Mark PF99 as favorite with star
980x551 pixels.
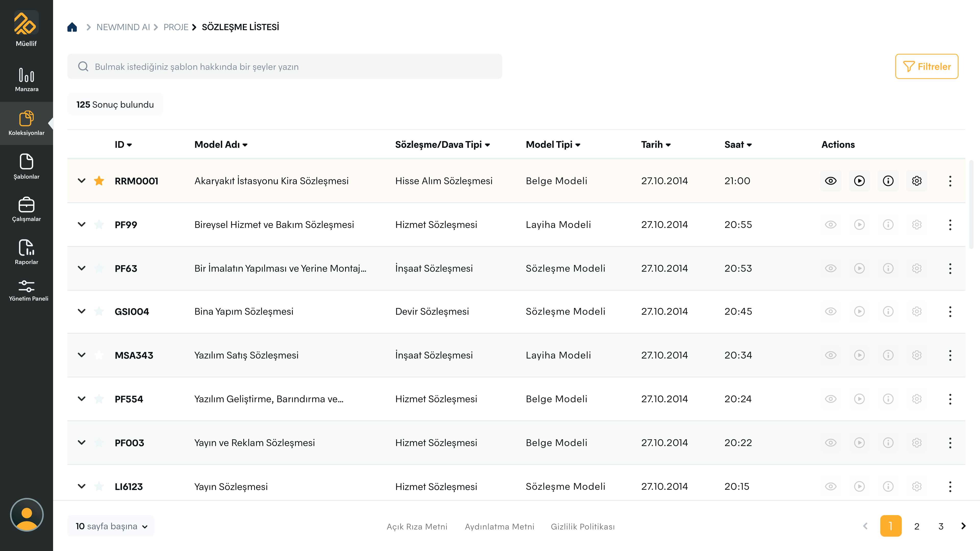[99, 225]
